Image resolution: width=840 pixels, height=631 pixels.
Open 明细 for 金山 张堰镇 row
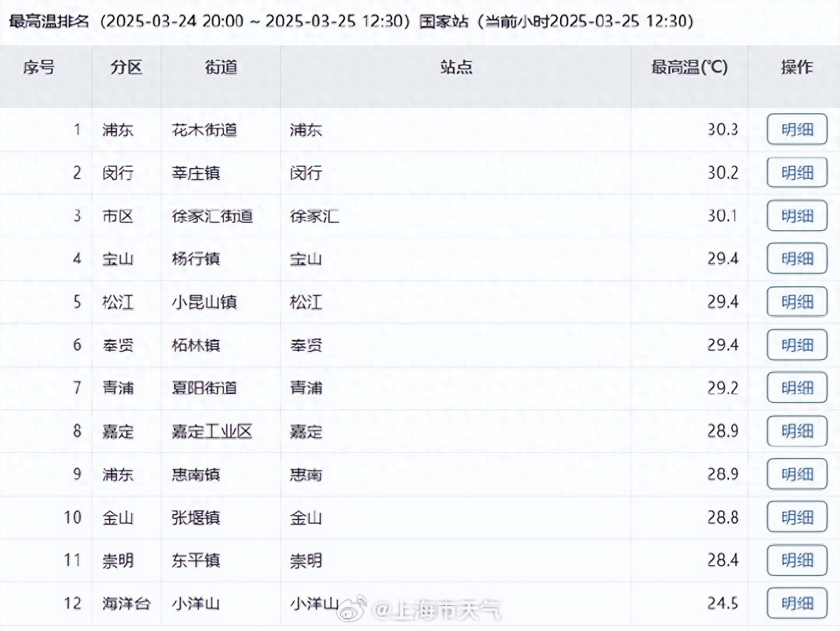point(797,518)
